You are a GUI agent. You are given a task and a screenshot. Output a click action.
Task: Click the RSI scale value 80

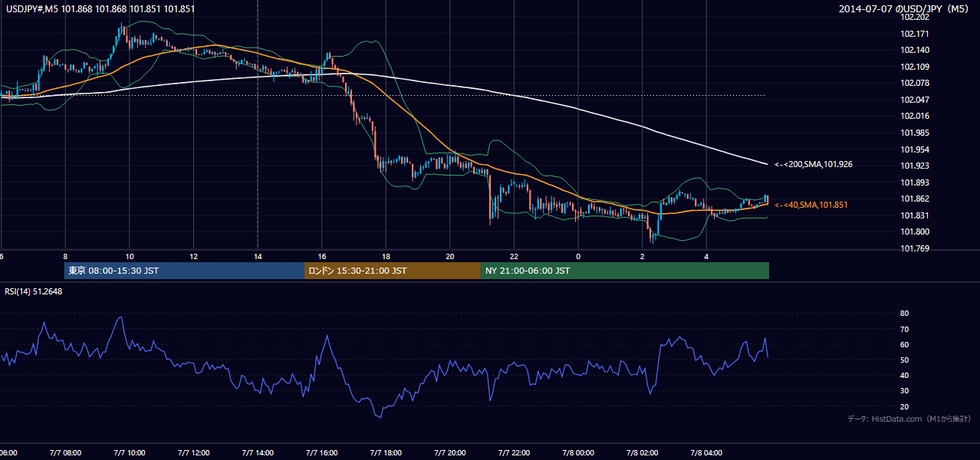click(x=905, y=314)
